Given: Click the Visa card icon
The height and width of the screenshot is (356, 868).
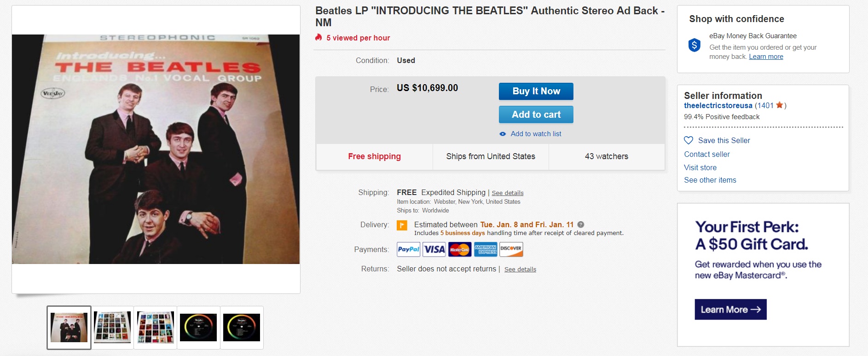Looking at the screenshot, I should point(434,249).
